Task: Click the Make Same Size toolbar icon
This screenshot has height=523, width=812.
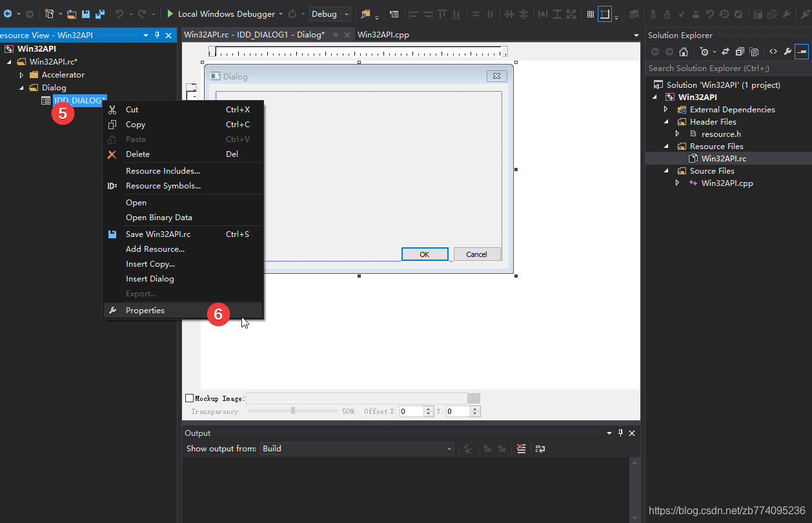Action: click(571, 13)
